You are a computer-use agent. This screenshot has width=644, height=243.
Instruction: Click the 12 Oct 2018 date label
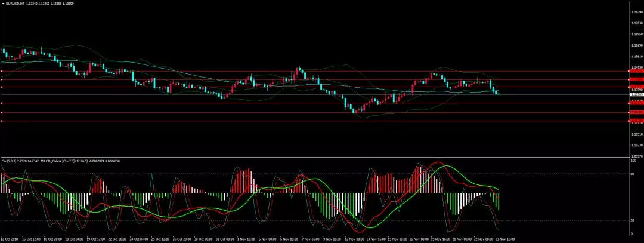(8, 238)
